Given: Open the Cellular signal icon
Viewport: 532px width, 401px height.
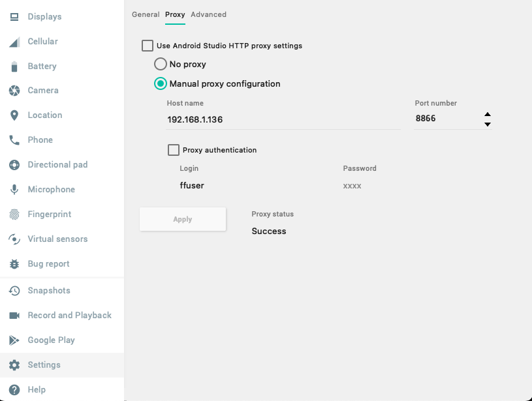Looking at the screenshot, I should (x=14, y=42).
